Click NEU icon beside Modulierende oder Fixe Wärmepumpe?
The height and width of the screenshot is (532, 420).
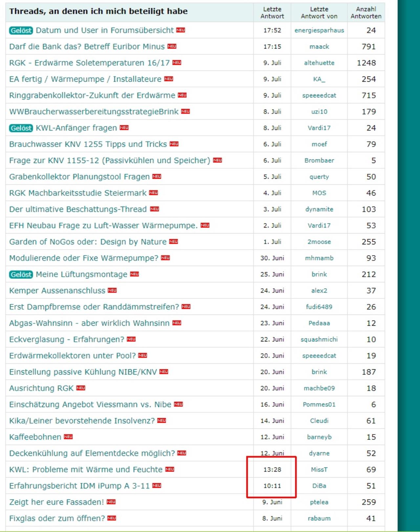click(x=165, y=258)
